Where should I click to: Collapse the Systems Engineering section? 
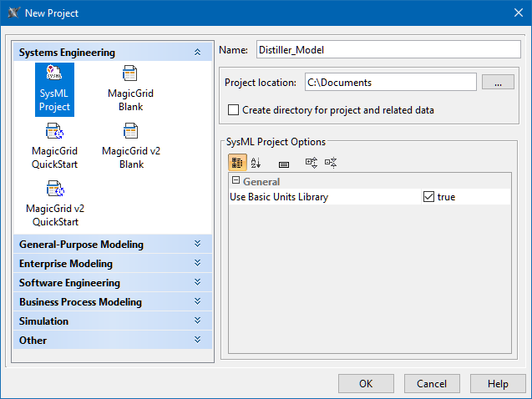(x=197, y=53)
